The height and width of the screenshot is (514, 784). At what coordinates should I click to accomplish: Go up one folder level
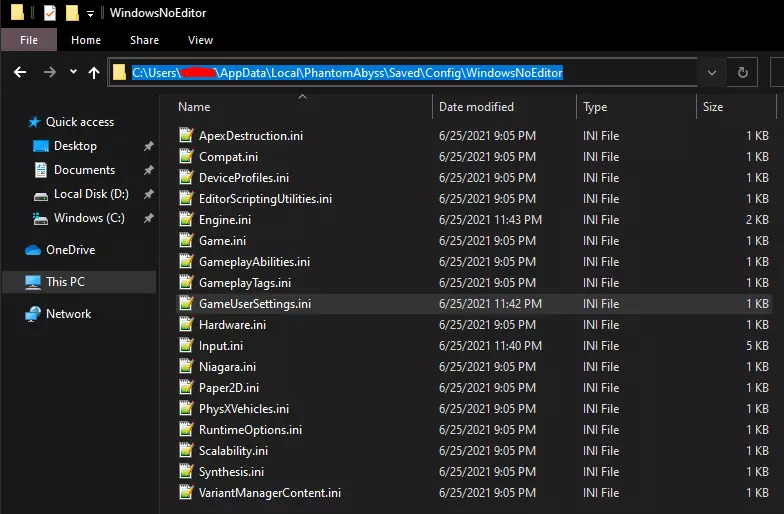coord(94,73)
